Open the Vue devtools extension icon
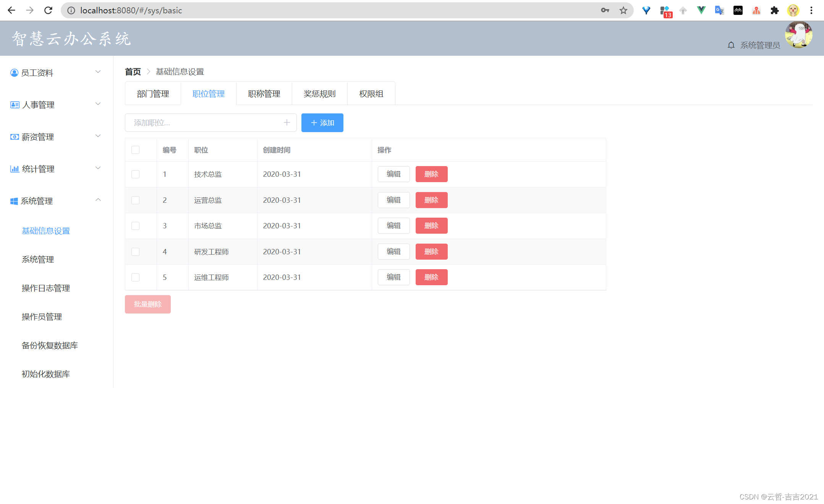824x504 pixels. [x=701, y=10]
